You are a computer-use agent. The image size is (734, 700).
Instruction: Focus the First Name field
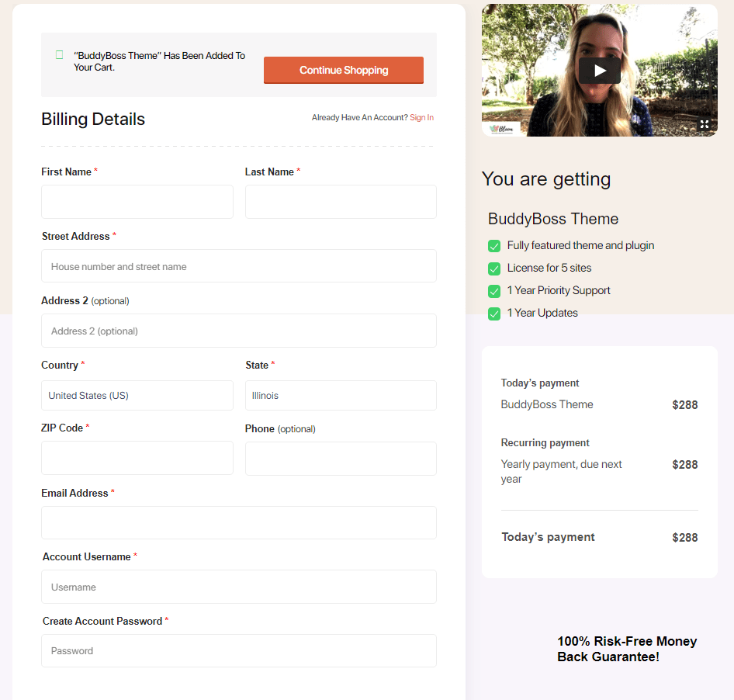(137, 201)
